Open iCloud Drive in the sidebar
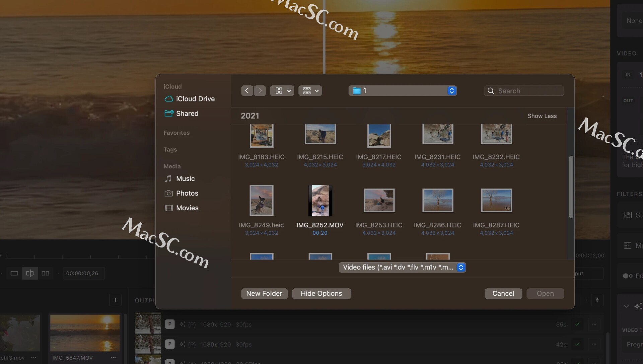Image resolution: width=643 pixels, height=364 pixels. pyautogui.click(x=195, y=99)
